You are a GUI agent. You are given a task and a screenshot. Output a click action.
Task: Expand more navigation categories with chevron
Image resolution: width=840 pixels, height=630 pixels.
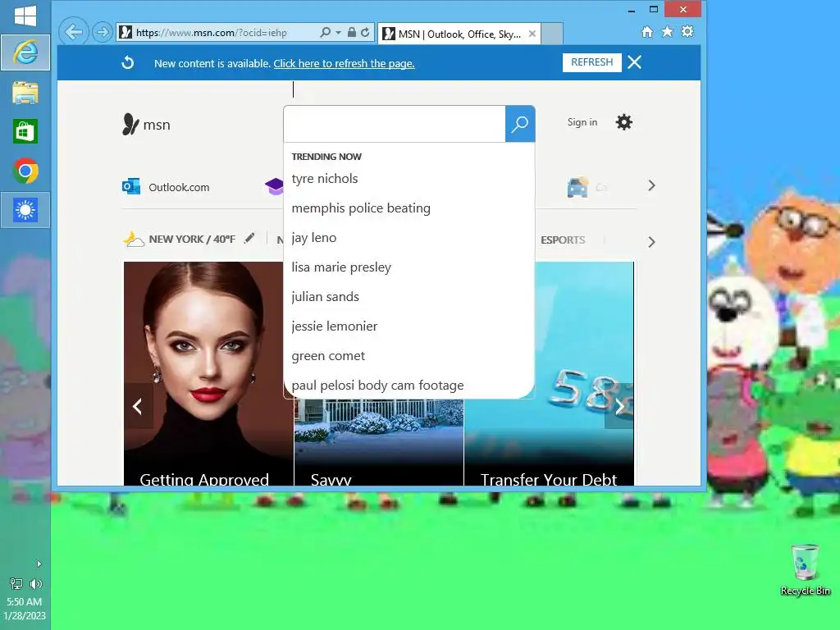651,242
